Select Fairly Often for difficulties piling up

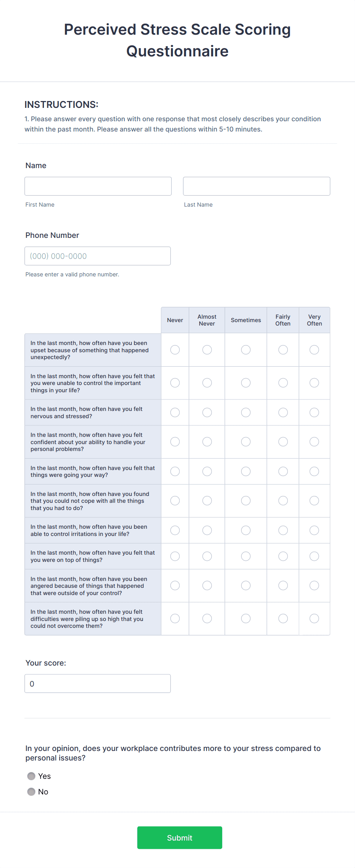tap(283, 619)
